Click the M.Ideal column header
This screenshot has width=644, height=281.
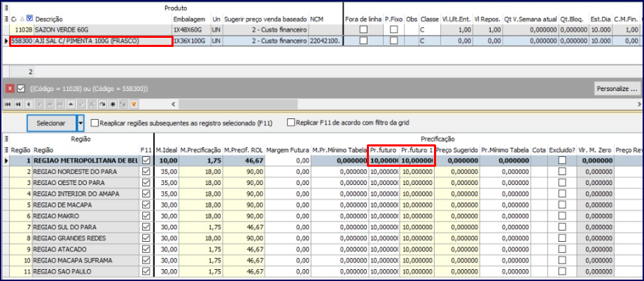click(x=167, y=150)
